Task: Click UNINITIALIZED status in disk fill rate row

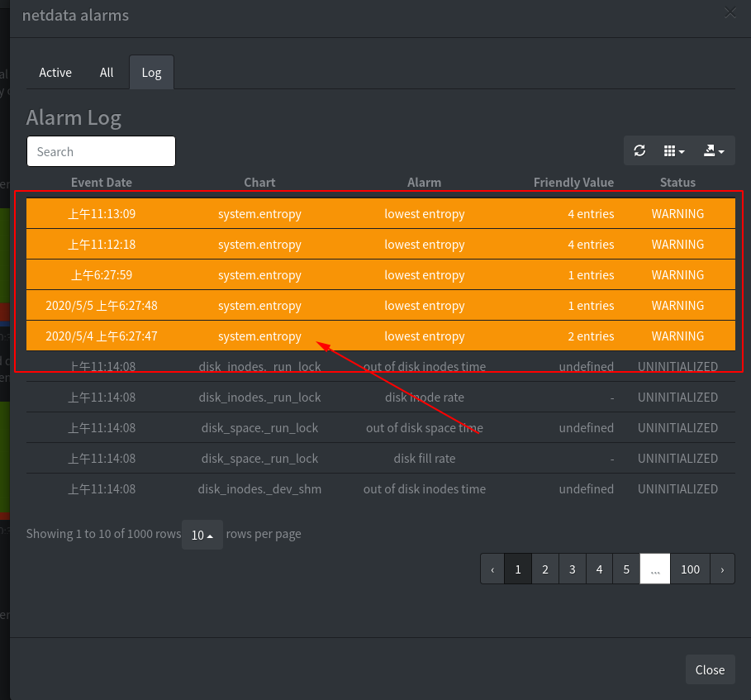Action: [x=677, y=459]
